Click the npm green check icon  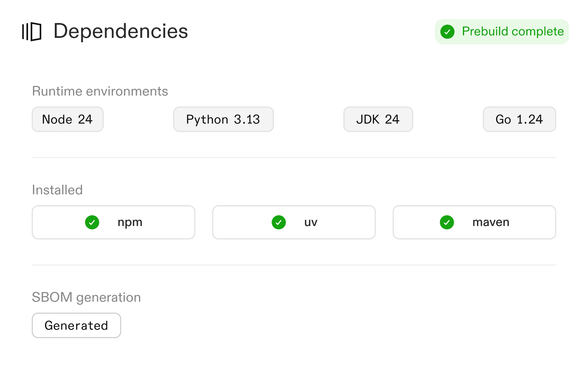(x=92, y=222)
